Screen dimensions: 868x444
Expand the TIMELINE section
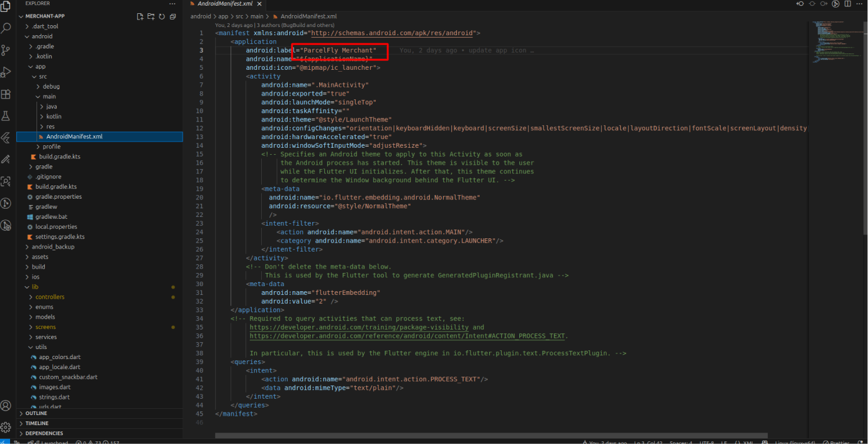37,423
